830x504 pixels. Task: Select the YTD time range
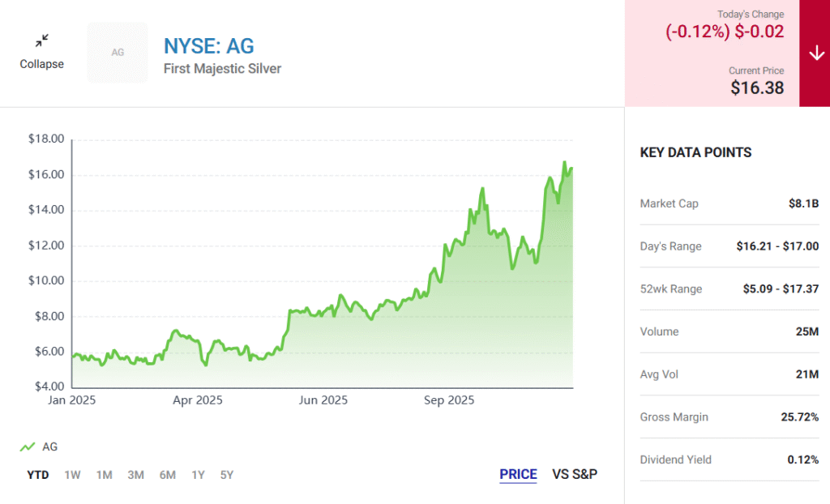pyautogui.click(x=37, y=475)
